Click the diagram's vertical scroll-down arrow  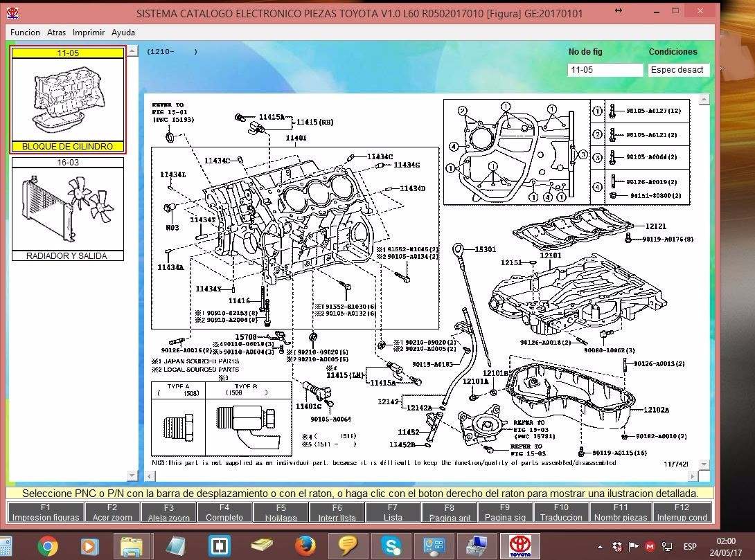704,464
